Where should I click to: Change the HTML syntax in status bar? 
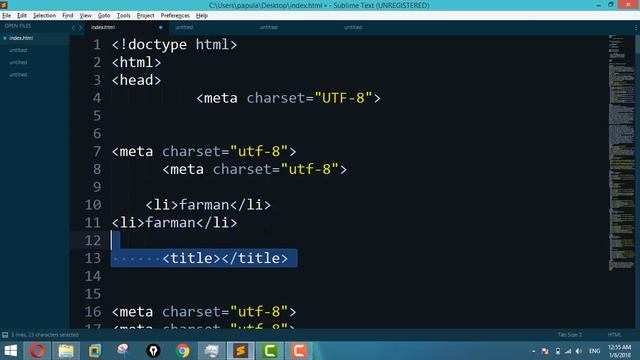615,335
